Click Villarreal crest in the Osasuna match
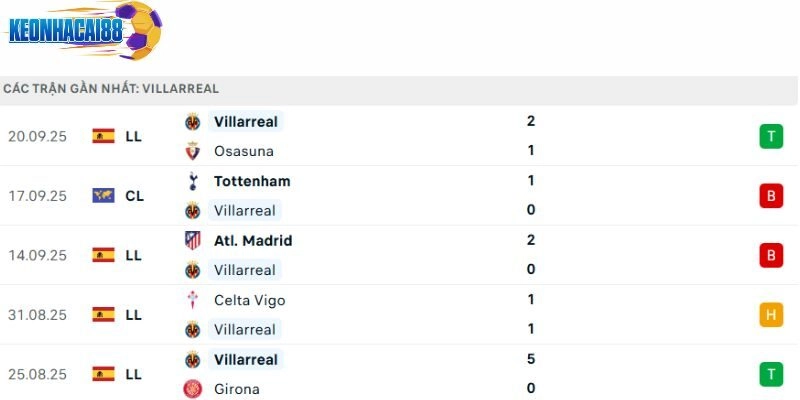Image resolution: width=800 pixels, height=400 pixels. coord(193,122)
